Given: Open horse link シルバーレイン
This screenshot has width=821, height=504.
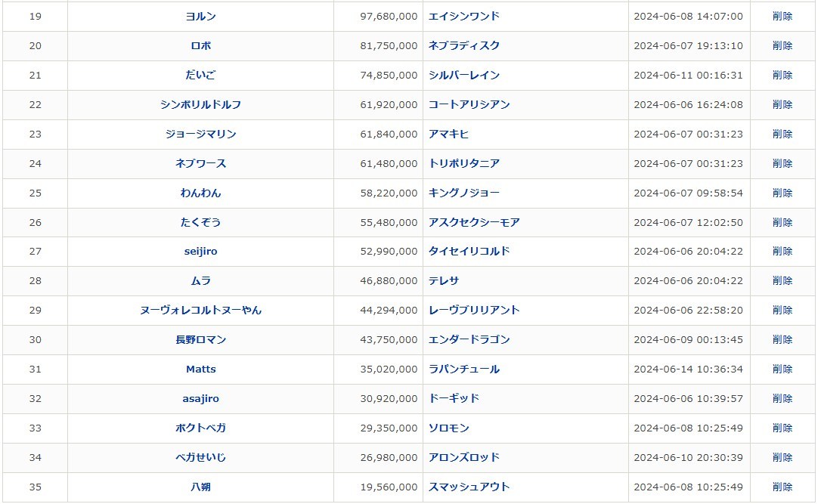Looking at the screenshot, I should (464, 75).
